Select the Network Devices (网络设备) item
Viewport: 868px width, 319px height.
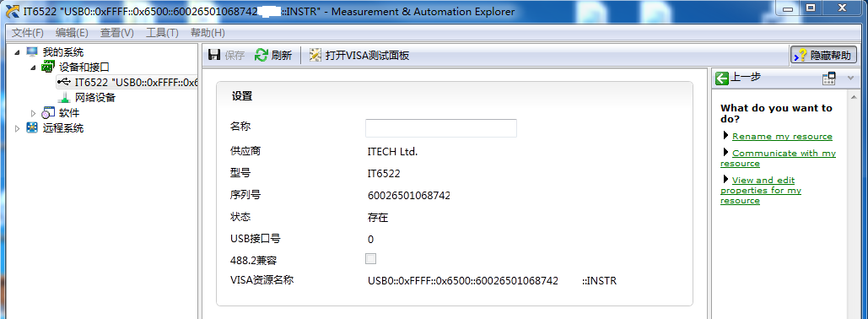[x=95, y=98]
